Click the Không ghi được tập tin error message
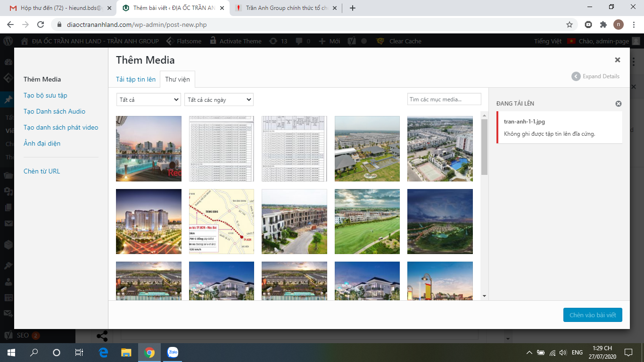Image resolution: width=644 pixels, height=362 pixels. point(550,133)
